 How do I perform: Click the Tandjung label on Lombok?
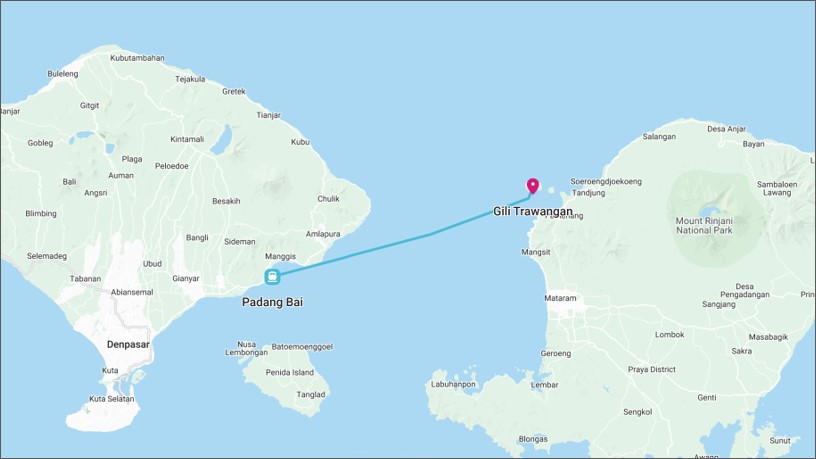point(589,193)
